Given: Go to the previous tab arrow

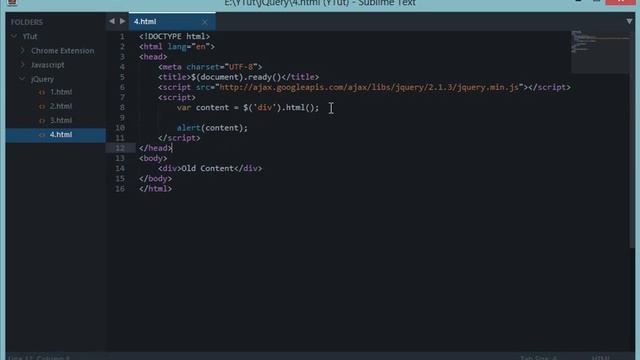Looking at the screenshot, I should [x=112, y=21].
